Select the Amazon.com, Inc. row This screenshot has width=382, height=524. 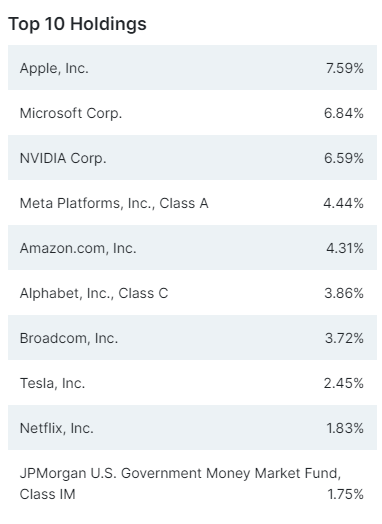[x=193, y=248]
